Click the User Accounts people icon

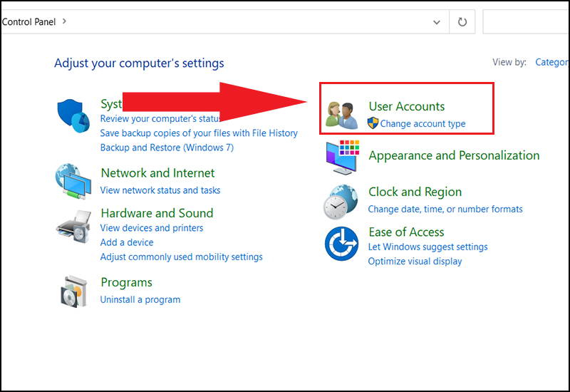point(342,115)
